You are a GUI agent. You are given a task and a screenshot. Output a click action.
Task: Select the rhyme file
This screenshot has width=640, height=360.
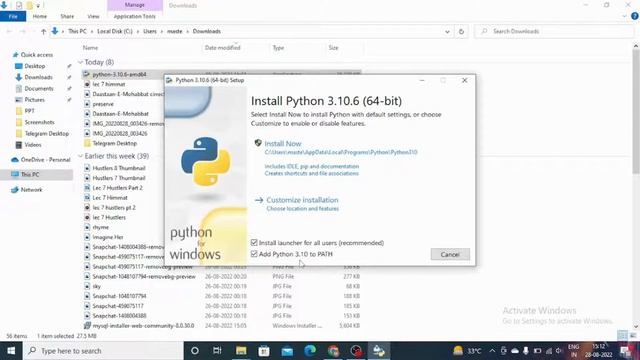coord(100,227)
